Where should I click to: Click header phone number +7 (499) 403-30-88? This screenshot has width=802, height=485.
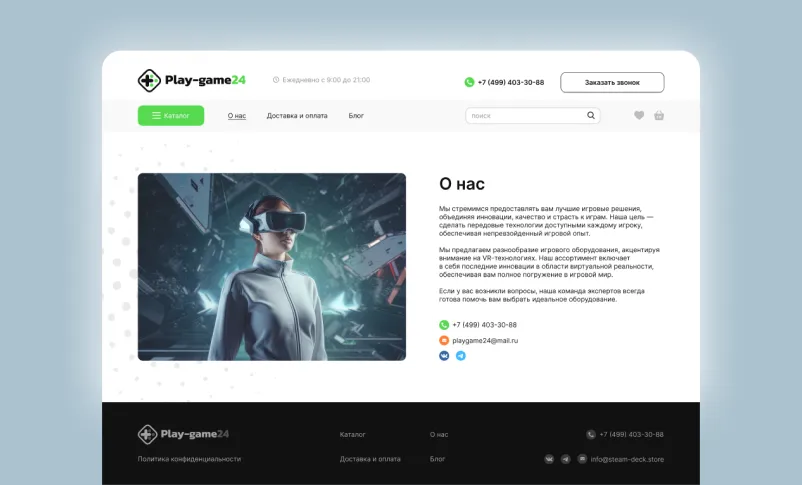510,82
